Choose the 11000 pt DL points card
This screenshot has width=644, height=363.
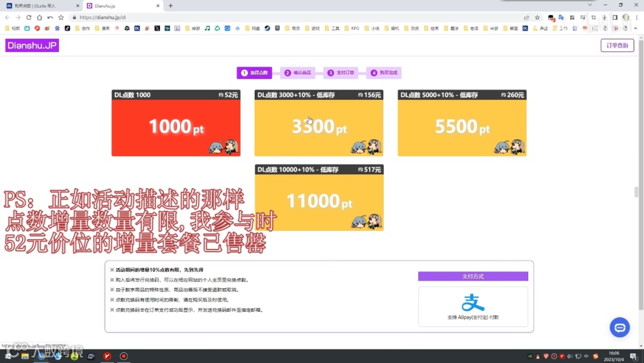[318, 198]
